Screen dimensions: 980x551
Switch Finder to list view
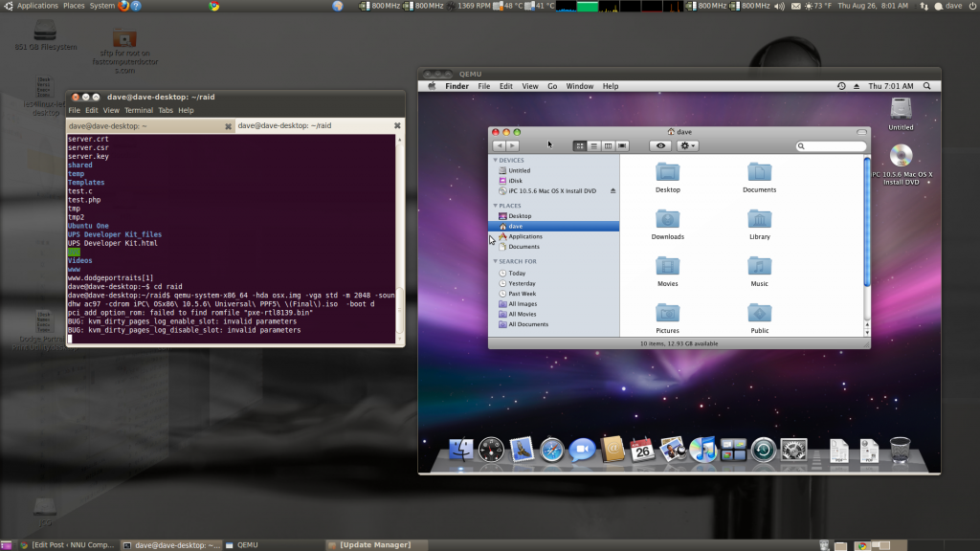coord(593,145)
